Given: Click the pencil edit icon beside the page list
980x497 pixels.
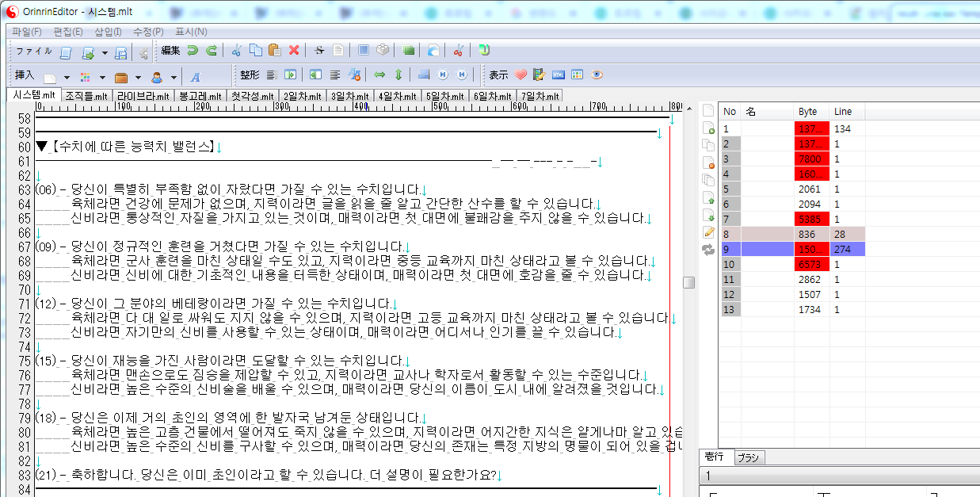Looking at the screenshot, I should point(708,232).
